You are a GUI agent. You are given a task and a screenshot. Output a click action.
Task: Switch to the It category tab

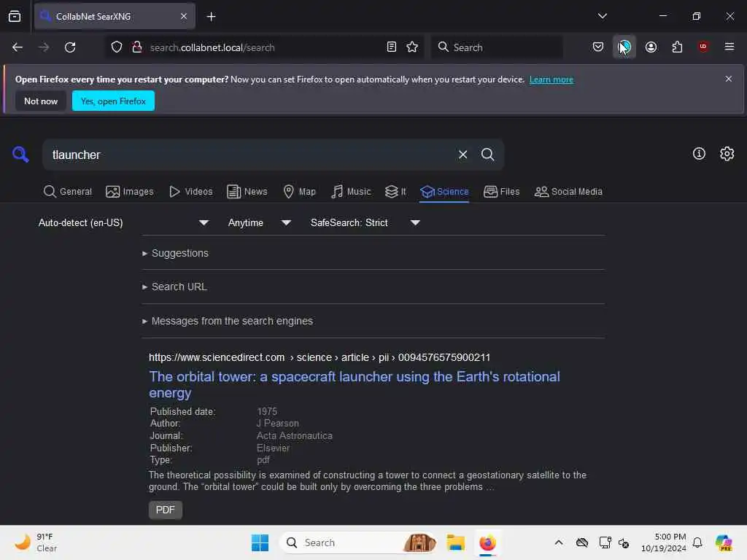point(395,192)
